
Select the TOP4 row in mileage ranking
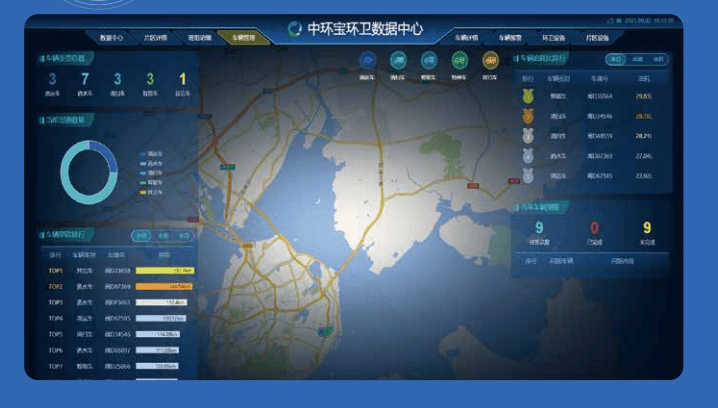point(119,318)
